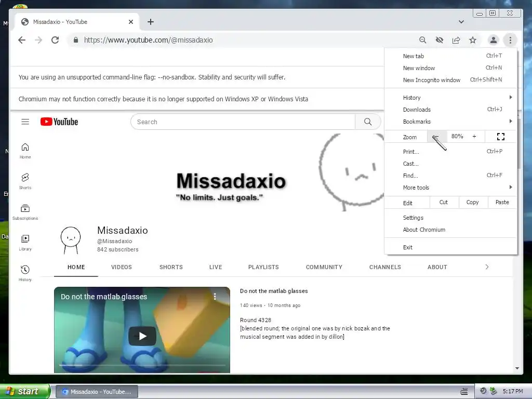532x399 pixels.
Task: Choose New Incognito window
Action: pos(451,79)
